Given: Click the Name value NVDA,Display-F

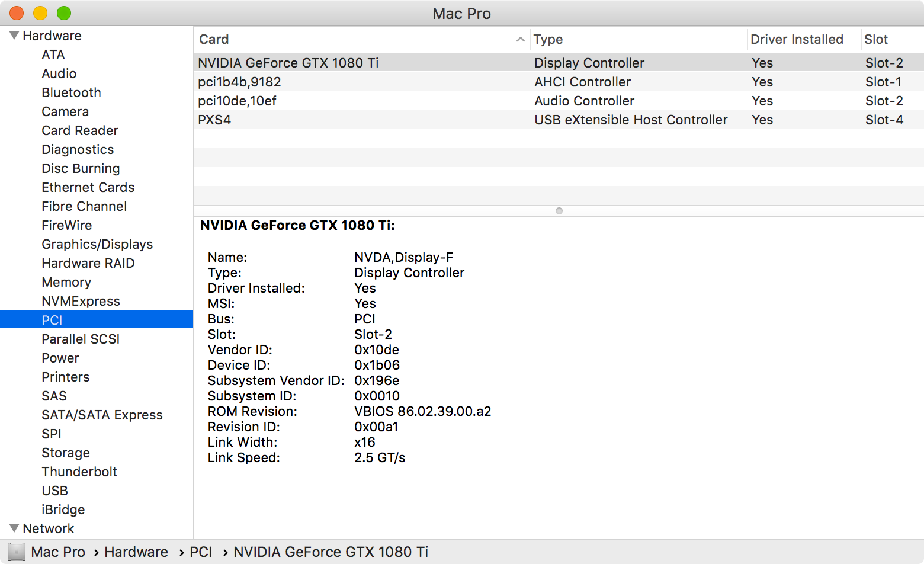Looking at the screenshot, I should point(404,257).
